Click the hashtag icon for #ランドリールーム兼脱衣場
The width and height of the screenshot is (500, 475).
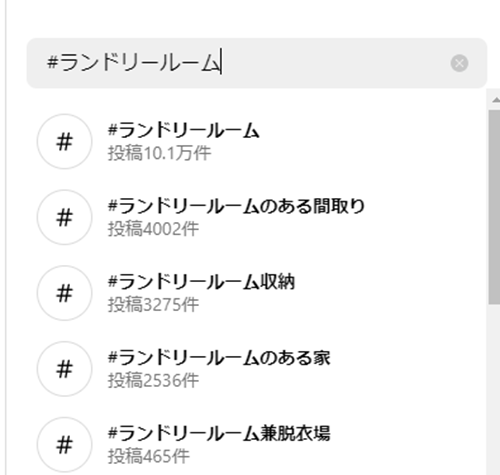tap(64, 444)
